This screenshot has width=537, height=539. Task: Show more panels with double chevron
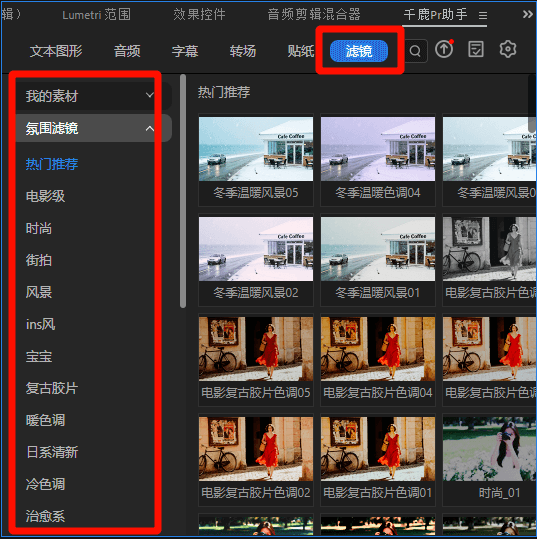527,14
